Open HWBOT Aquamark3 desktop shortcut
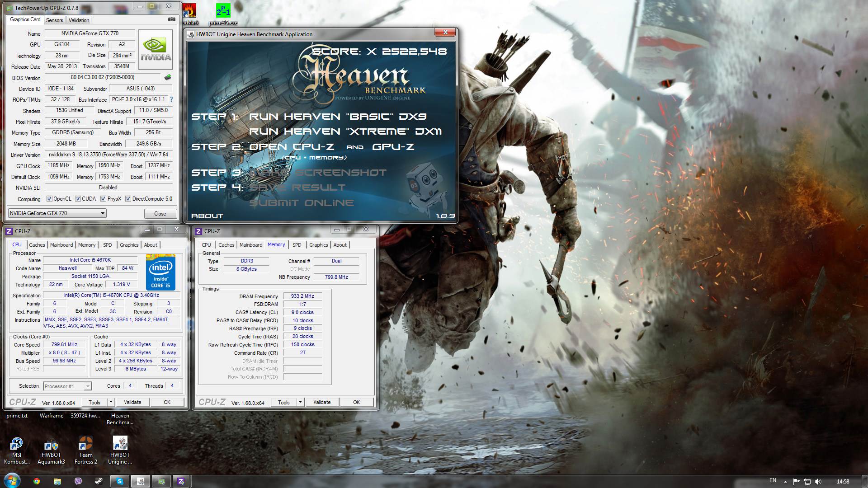Screen dimensions: 868x488 click(51, 450)
